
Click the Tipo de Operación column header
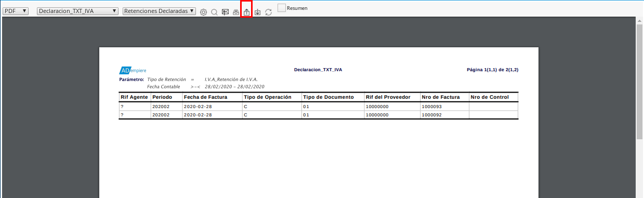(x=271, y=97)
